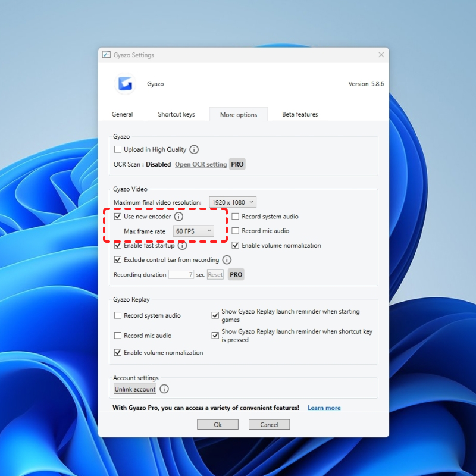Click Recording duration seconds field
The width and height of the screenshot is (476, 476).
[181, 275]
